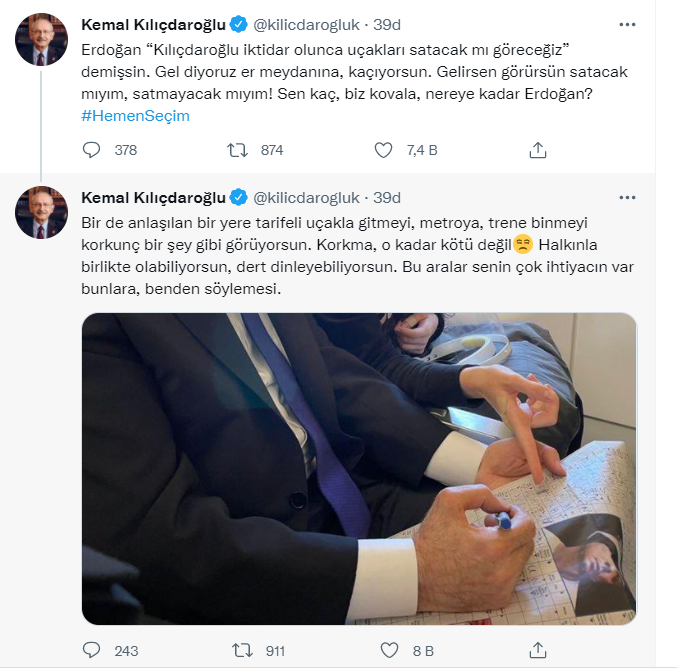
Task: Retweet the second tweet with 911 retweets
Action: point(242,650)
